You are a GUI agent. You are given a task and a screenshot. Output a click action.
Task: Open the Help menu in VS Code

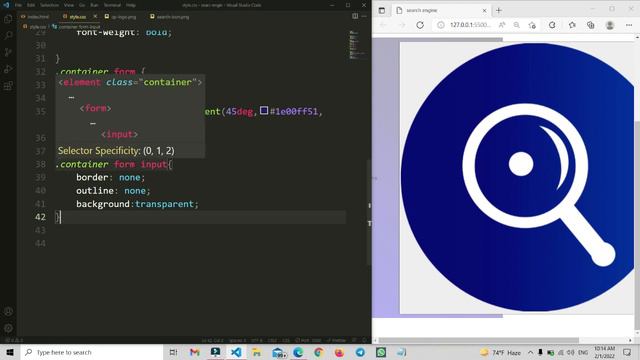pyautogui.click(x=131, y=5)
